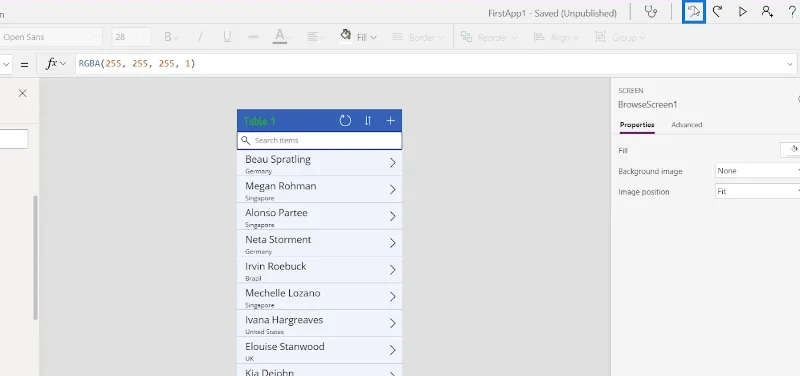Click the Table 1 title label

[260, 121]
